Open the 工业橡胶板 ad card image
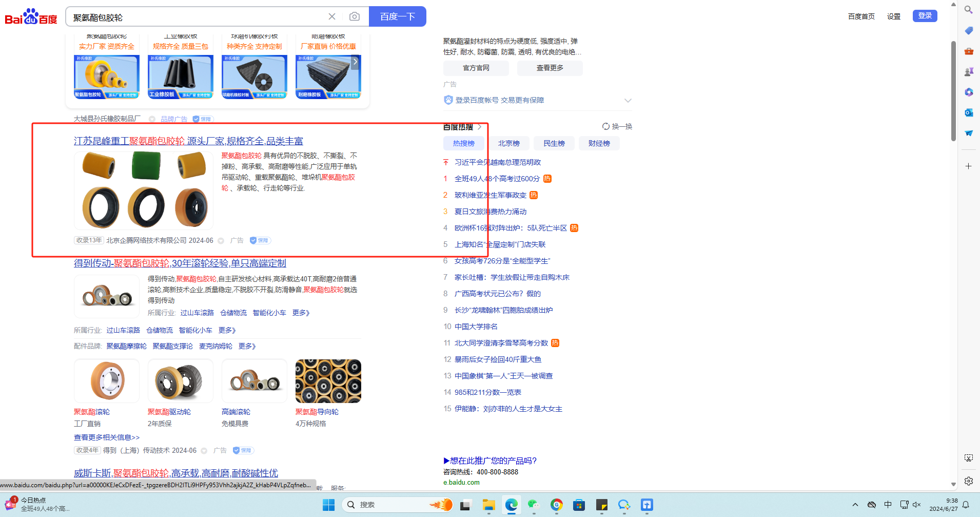The width and height of the screenshot is (980, 517). coord(181,76)
